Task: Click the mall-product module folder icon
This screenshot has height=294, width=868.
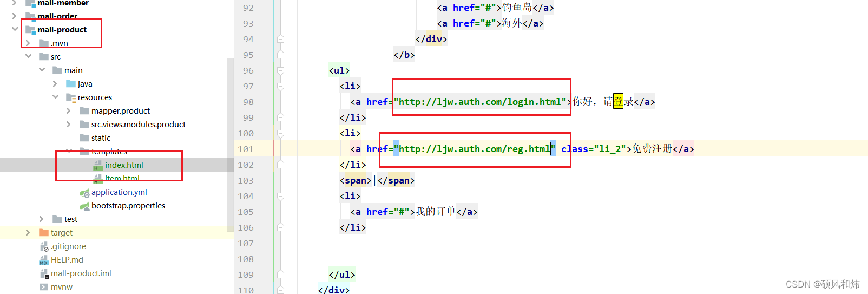Action: [x=31, y=30]
